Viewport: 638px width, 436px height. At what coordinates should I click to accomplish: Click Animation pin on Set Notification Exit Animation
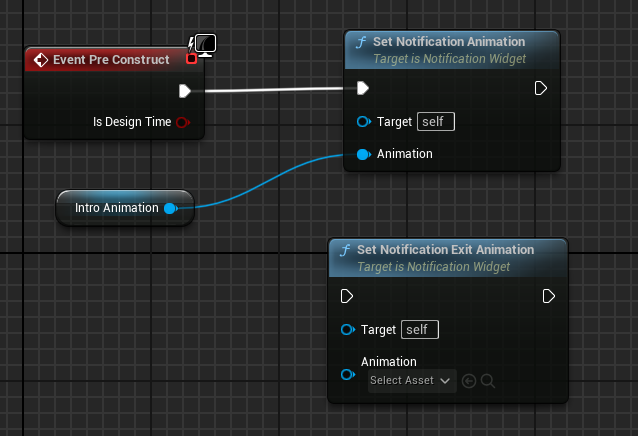click(348, 374)
